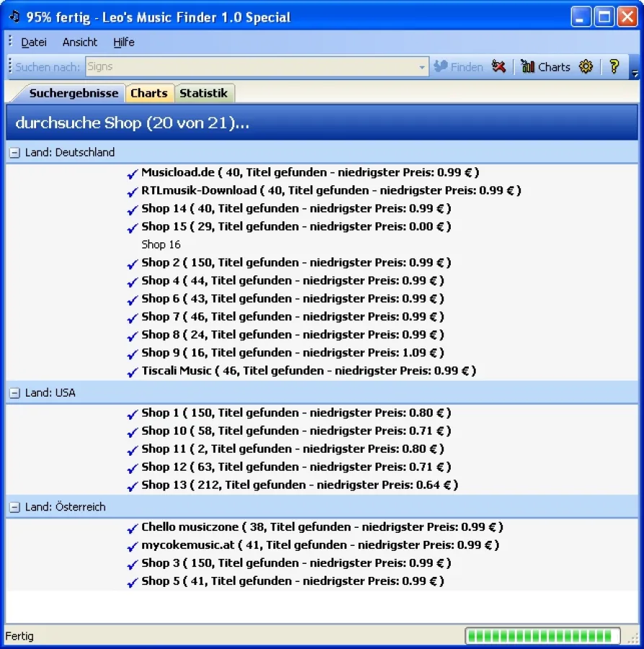
Task: Click the cancel search icon
Action: 498,67
